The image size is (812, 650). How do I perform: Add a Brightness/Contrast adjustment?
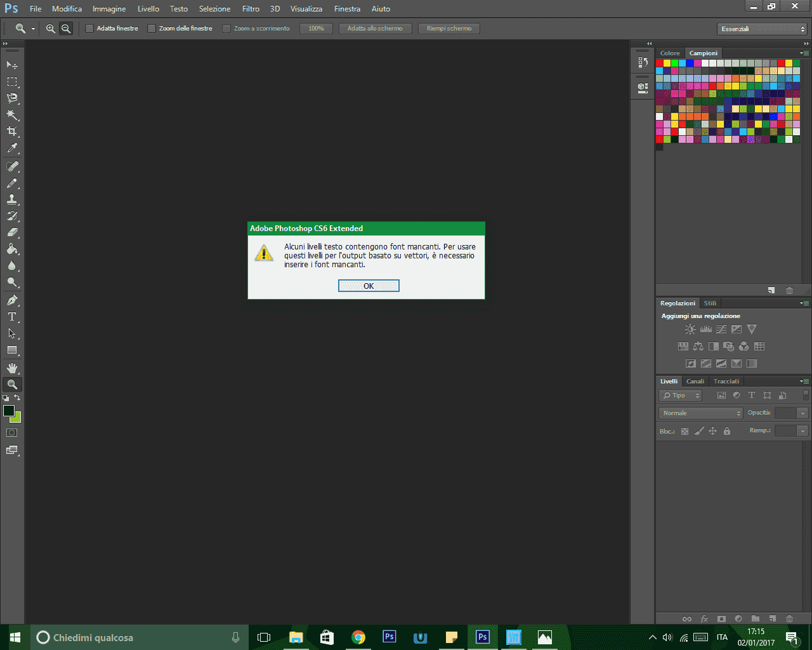tap(690, 329)
